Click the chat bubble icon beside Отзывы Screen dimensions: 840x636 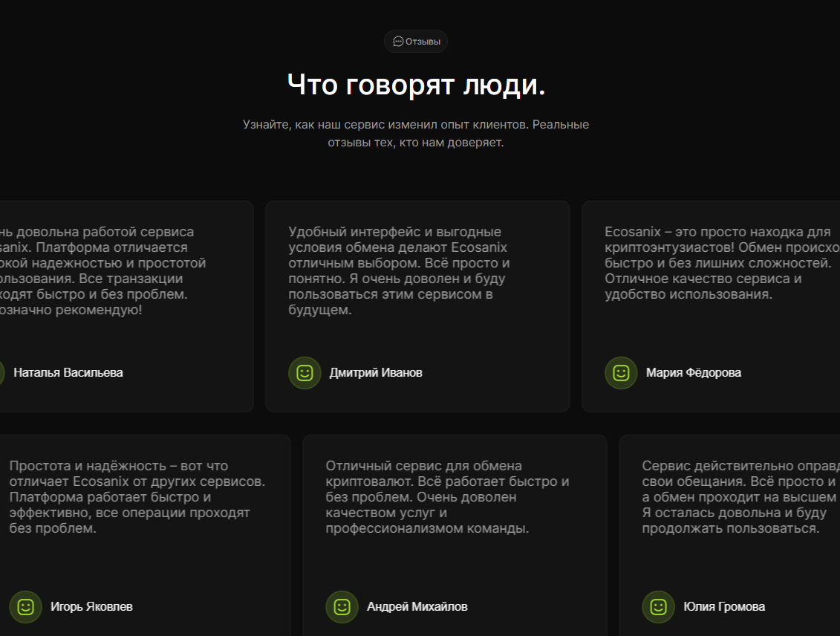(x=398, y=42)
